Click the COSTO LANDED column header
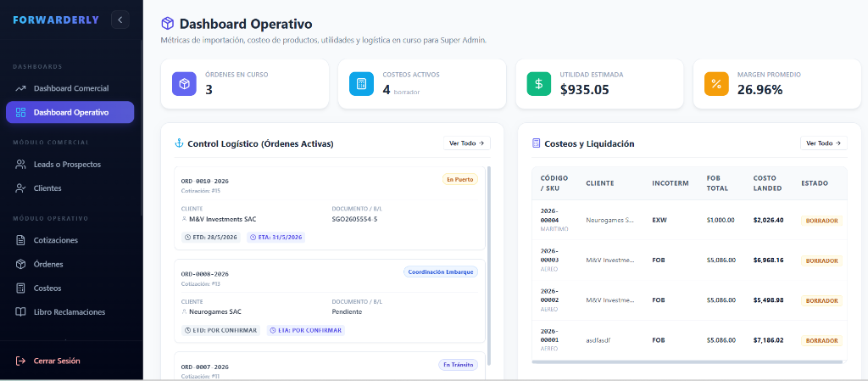Viewport: 868px width, 381px height. 768,183
